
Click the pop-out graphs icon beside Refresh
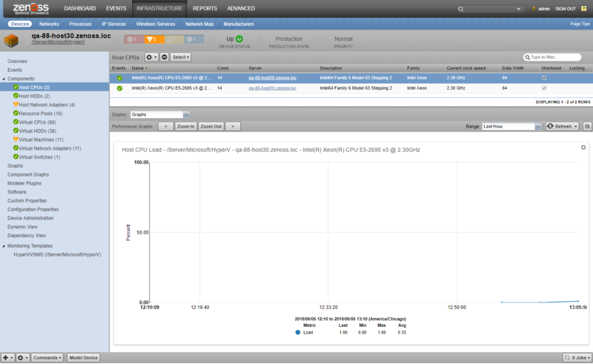pyautogui.click(x=587, y=126)
